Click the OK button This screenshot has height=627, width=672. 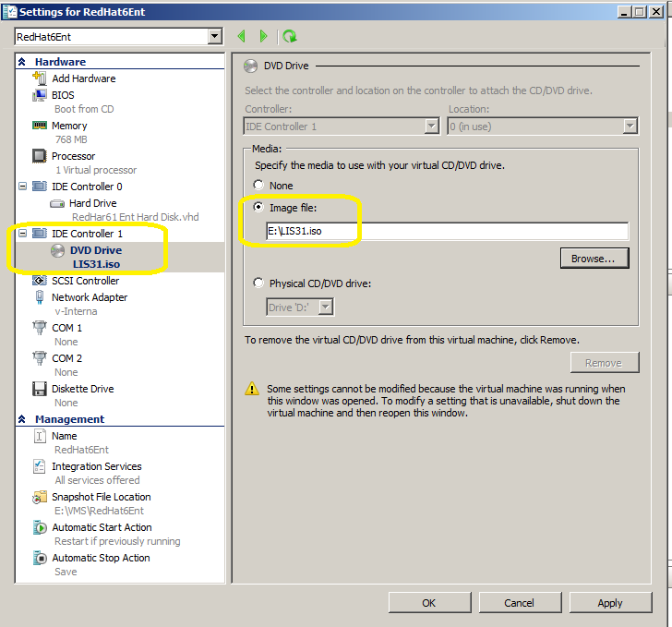(429, 603)
